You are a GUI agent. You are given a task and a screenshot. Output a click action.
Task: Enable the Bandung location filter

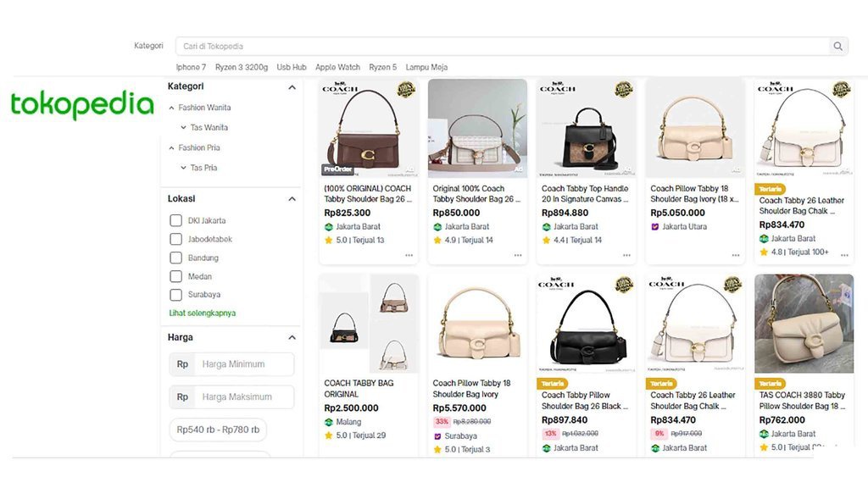click(175, 258)
